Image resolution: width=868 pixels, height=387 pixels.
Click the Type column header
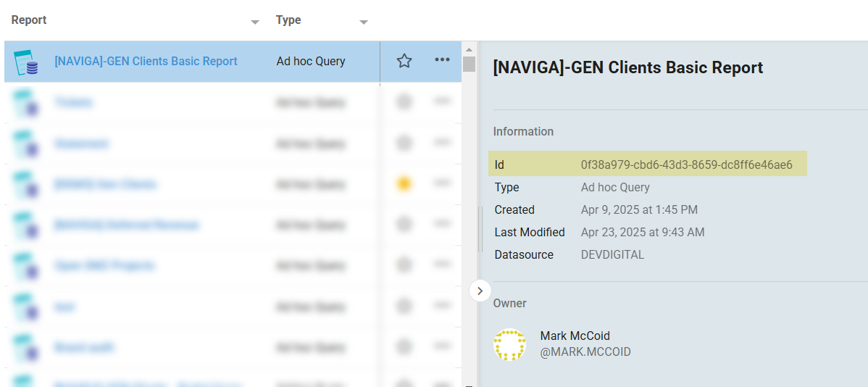click(288, 20)
